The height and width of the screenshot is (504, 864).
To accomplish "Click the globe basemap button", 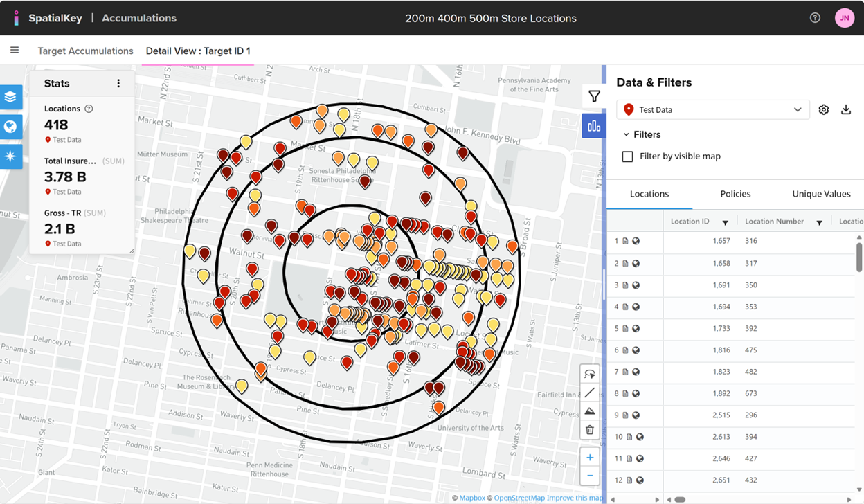I will pos(10,127).
